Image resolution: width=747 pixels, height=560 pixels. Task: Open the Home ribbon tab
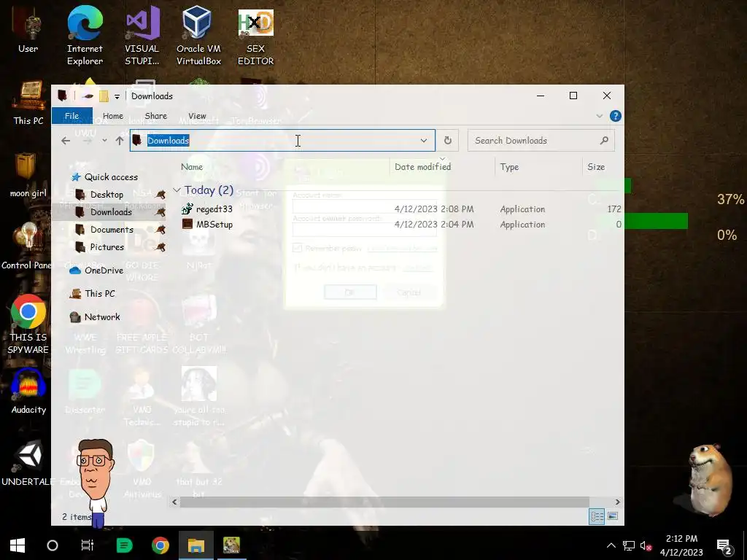[x=113, y=116]
